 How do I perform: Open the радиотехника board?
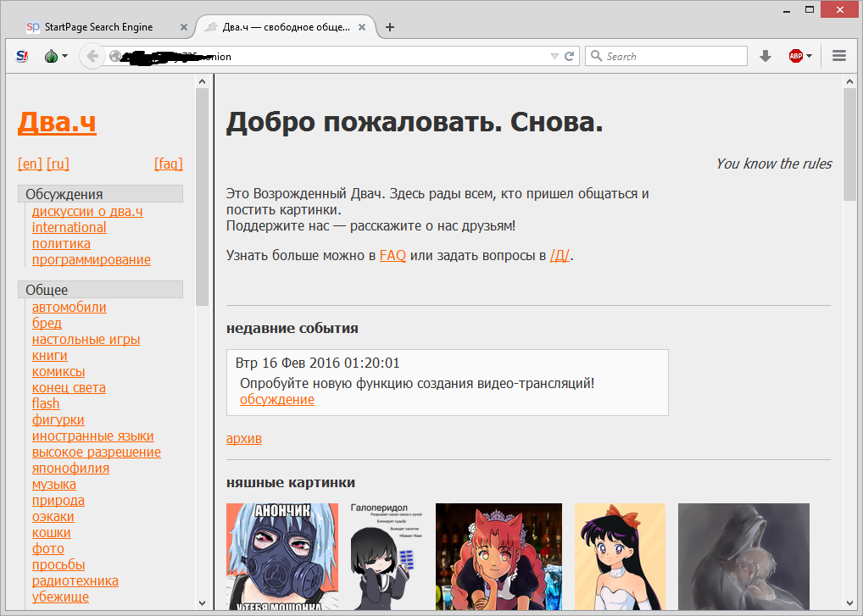[x=75, y=580]
